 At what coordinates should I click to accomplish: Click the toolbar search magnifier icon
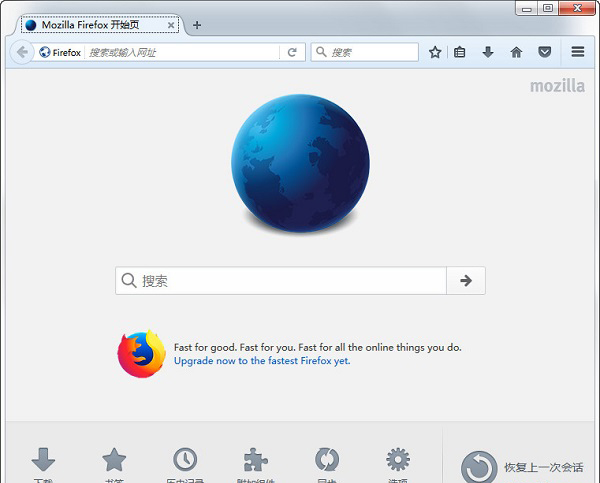(x=321, y=52)
